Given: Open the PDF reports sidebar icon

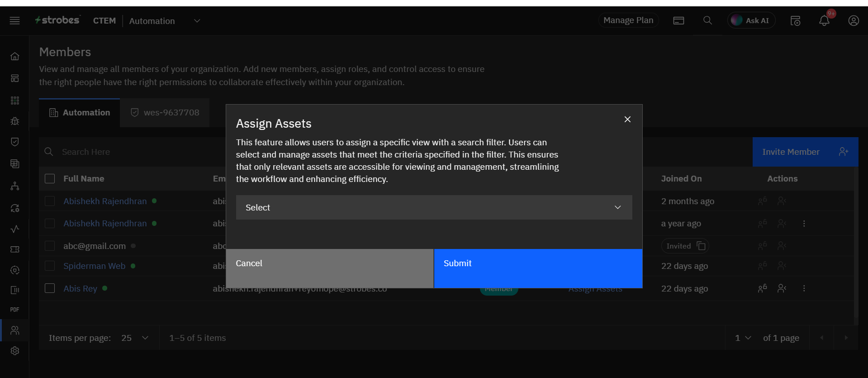Looking at the screenshot, I should (x=15, y=310).
